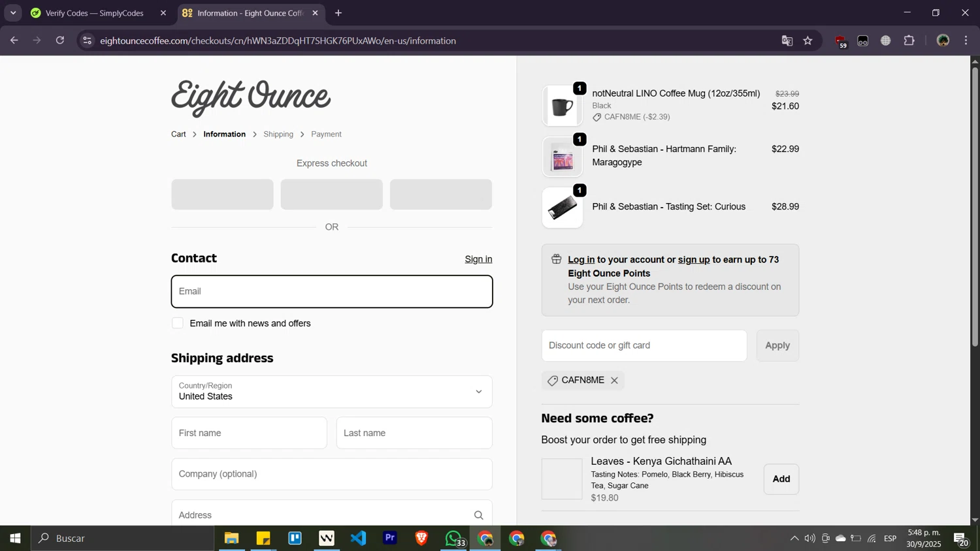The height and width of the screenshot is (551, 980).
Task: Open the Chrome profile avatar
Action: [943, 40]
